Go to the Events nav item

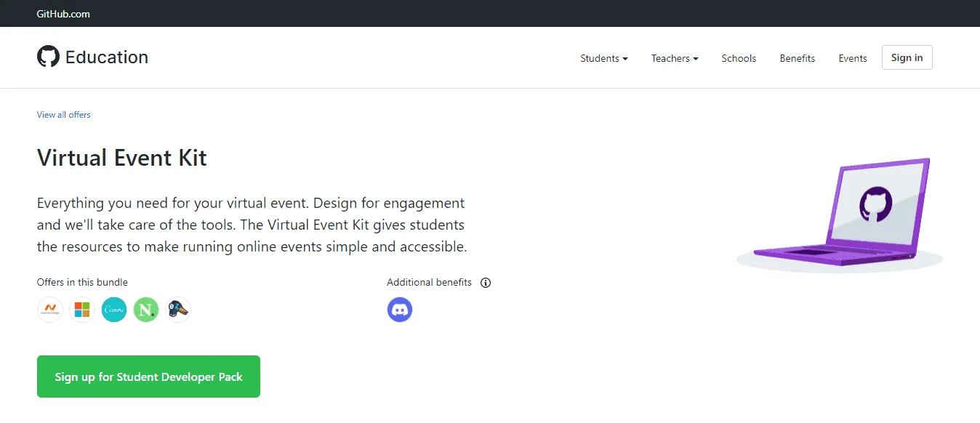point(853,58)
